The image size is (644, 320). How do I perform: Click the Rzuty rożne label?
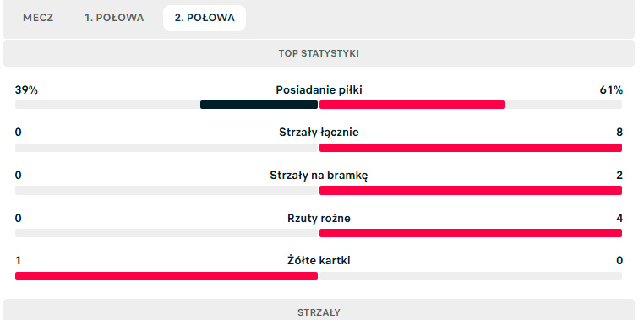pyautogui.click(x=319, y=218)
